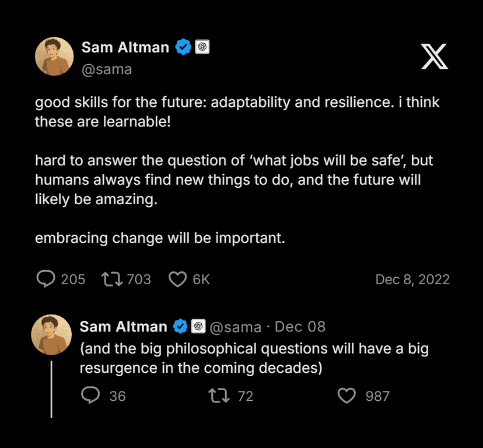Viewport: 483px width, 448px height.
Task: Click the @sama handle in the reply
Action: tap(235, 327)
